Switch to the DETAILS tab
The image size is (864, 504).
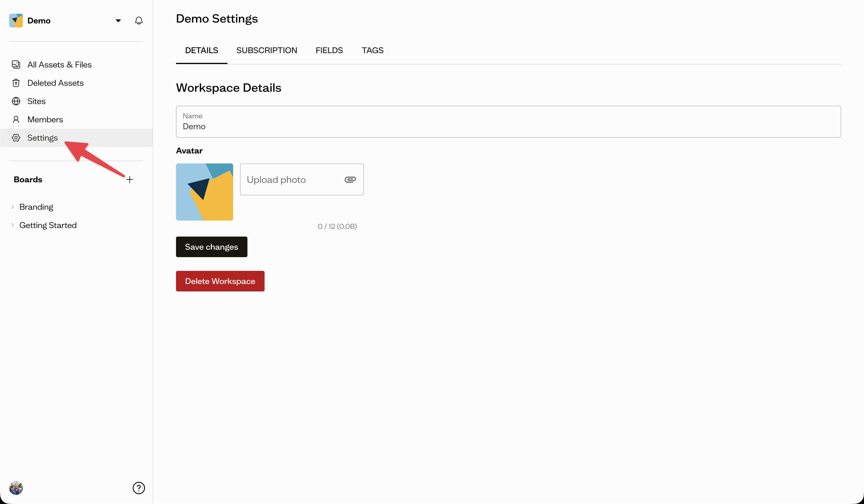(x=202, y=50)
